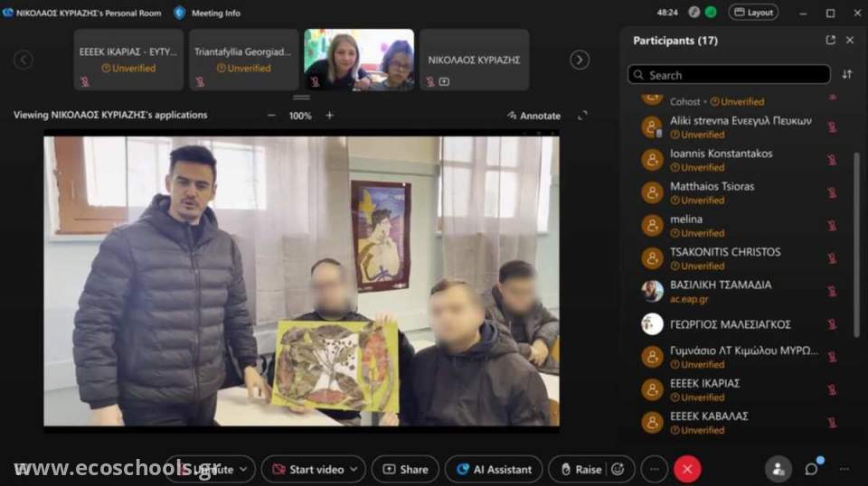Toggle Raise hand

pyautogui.click(x=580, y=469)
